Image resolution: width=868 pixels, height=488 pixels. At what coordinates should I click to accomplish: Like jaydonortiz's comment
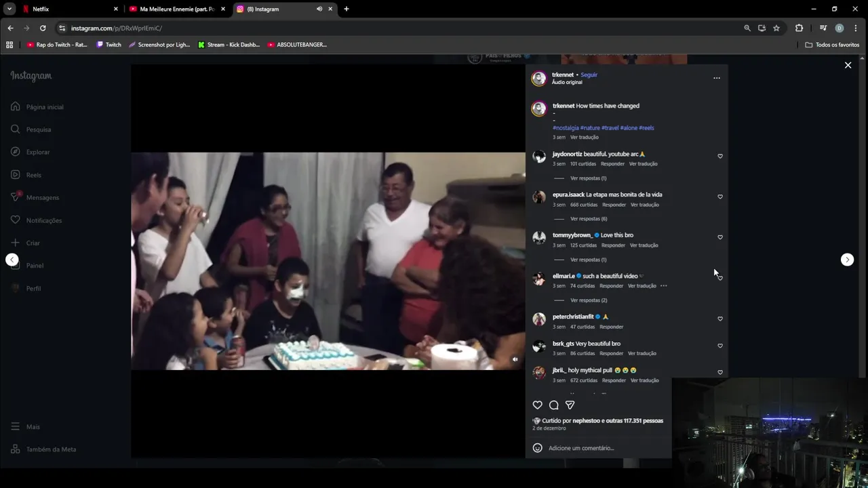pos(720,156)
